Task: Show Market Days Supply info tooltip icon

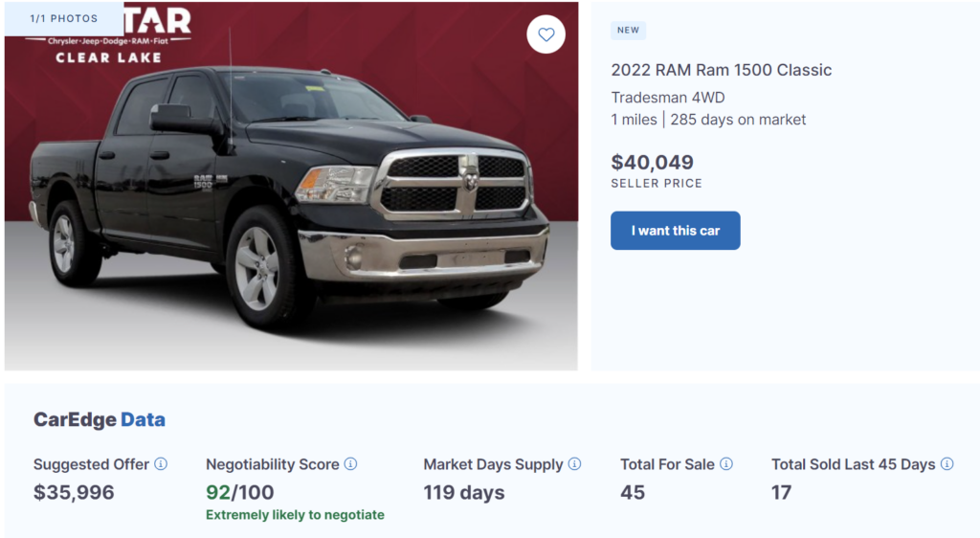Action: coord(574,464)
